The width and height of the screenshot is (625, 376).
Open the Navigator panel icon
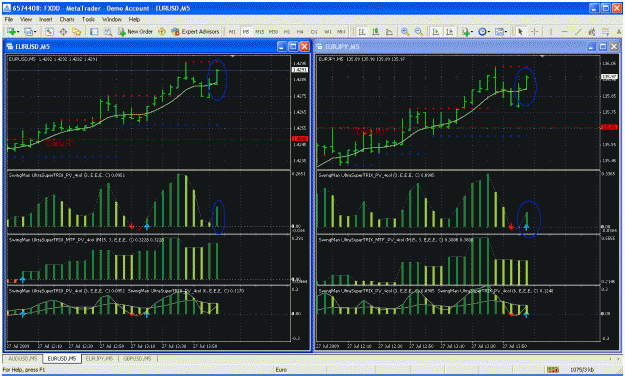pyautogui.click(x=77, y=31)
